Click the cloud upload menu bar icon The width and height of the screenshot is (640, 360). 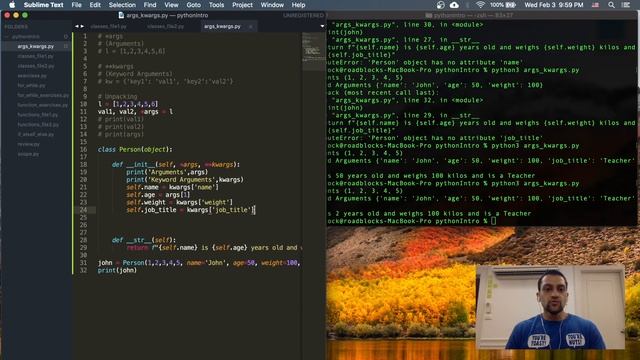454,5
